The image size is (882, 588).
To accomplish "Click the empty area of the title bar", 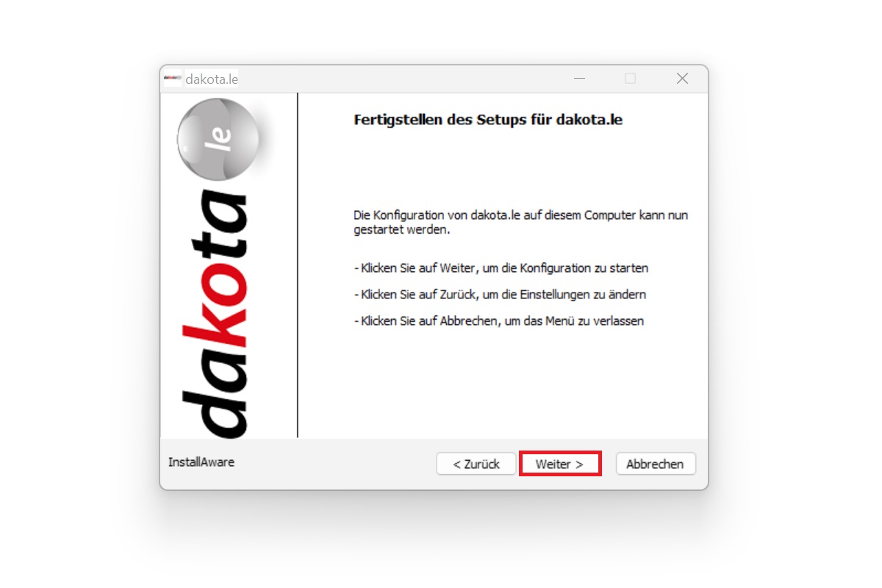I will coord(397,79).
